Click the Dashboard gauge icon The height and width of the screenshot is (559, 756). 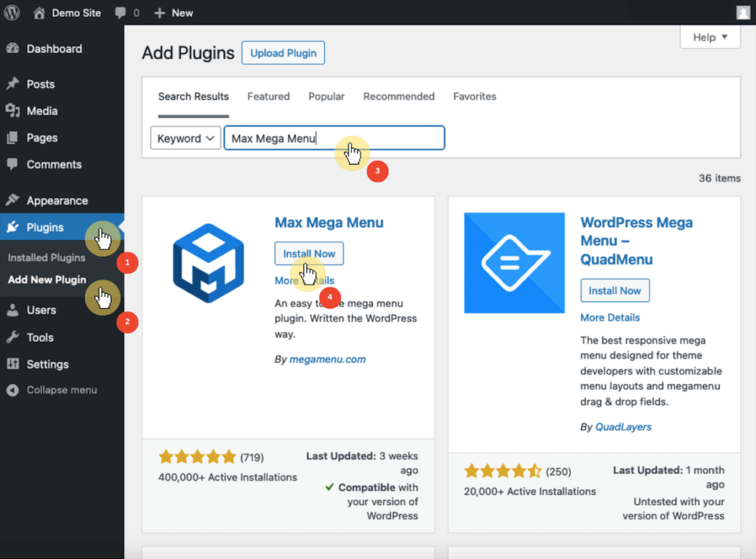coord(13,49)
